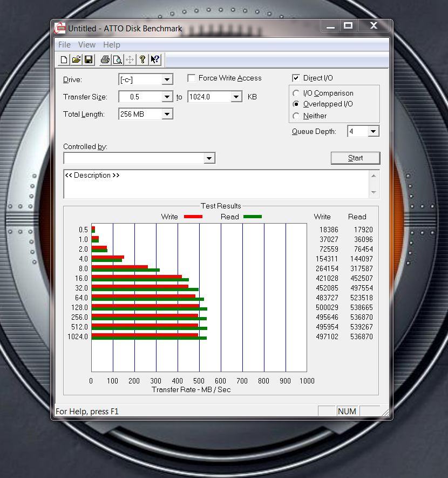Click the read value 539267
448x478 pixels.
(x=362, y=327)
